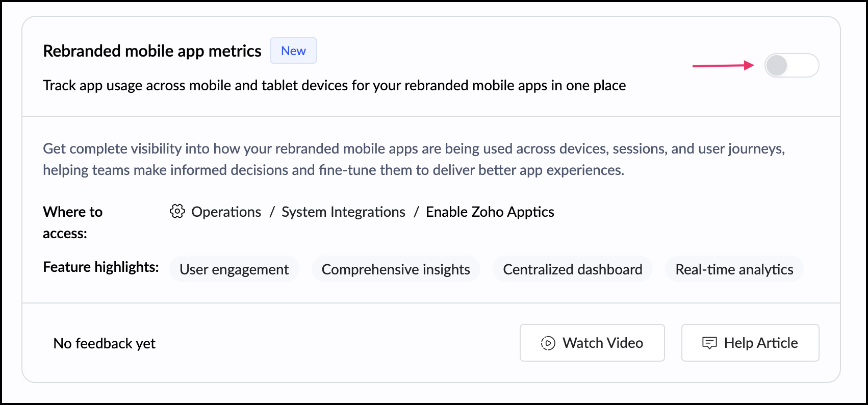Click the System Integrations breadcrumb
Viewport: 868px width, 405px height.
(x=343, y=212)
